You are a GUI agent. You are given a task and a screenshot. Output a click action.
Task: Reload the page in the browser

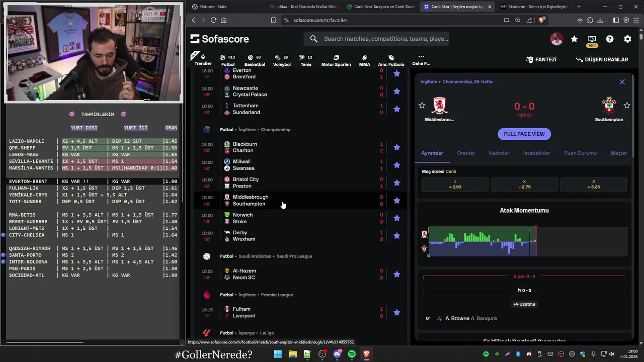pyautogui.click(x=213, y=20)
